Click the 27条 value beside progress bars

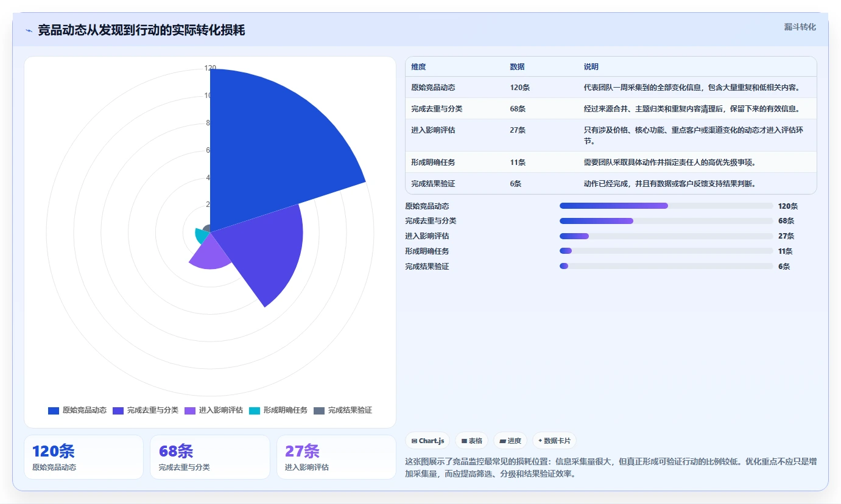pos(786,236)
